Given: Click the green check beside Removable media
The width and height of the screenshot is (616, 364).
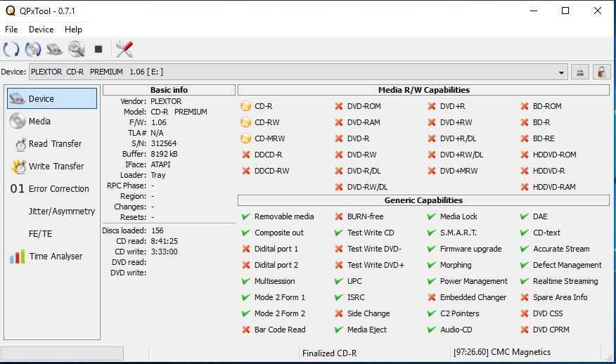Looking at the screenshot, I should tap(246, 216).
